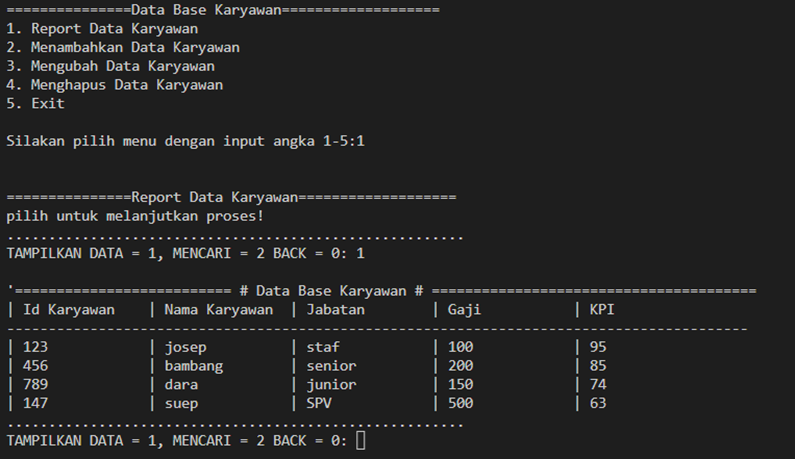Click the name cell 'bambang'
The width and height of the screenshot is (795, 459).
pos(194,366)
